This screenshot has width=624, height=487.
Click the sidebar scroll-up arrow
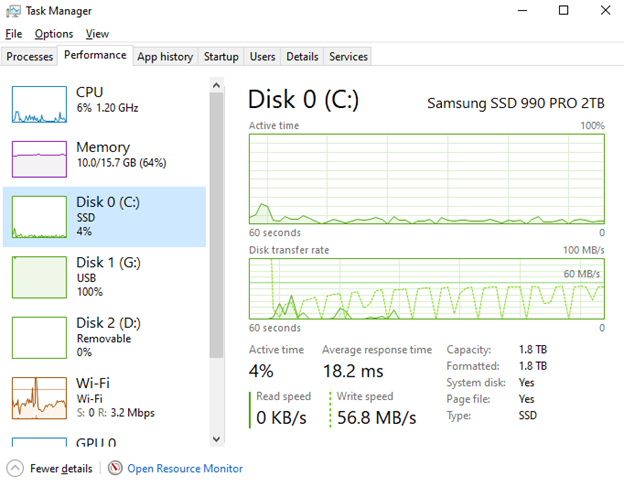[216, 85]
